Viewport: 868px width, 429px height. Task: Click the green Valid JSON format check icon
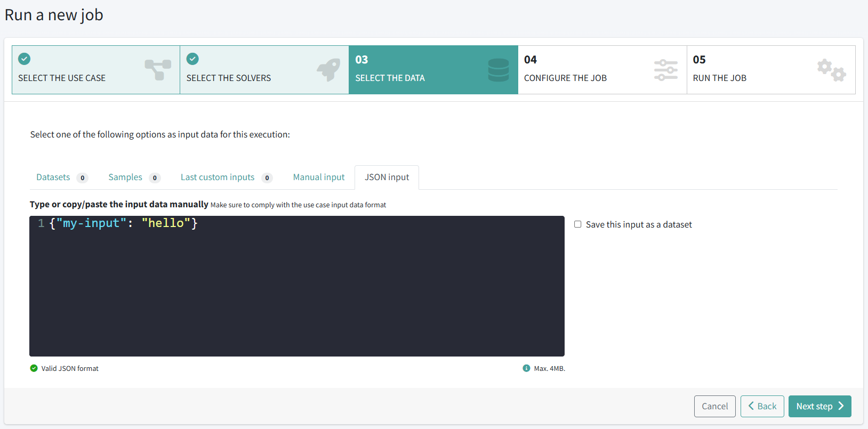pos(34,368)
